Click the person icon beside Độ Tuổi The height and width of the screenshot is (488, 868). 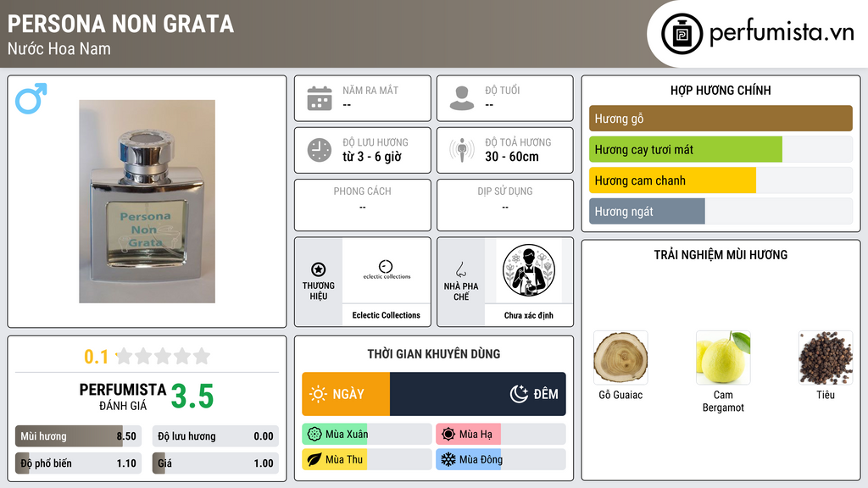point(462,98)
